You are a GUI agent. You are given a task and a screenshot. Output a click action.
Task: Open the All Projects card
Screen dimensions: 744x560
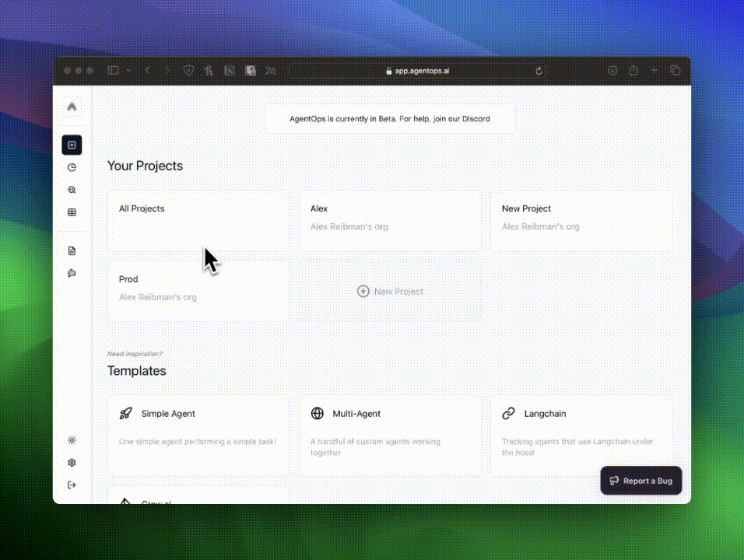coord(198,221)
